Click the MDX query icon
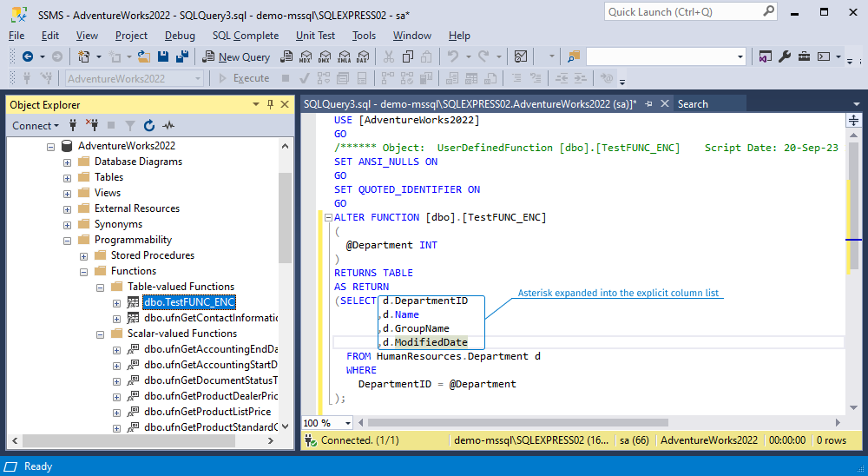868x476 pixels. pos(306,56)
